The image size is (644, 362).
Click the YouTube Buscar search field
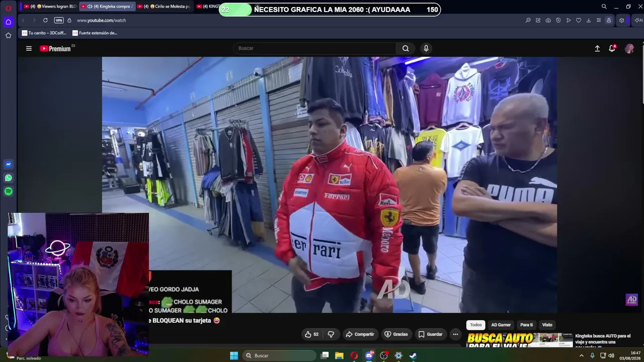click(314, 48)
